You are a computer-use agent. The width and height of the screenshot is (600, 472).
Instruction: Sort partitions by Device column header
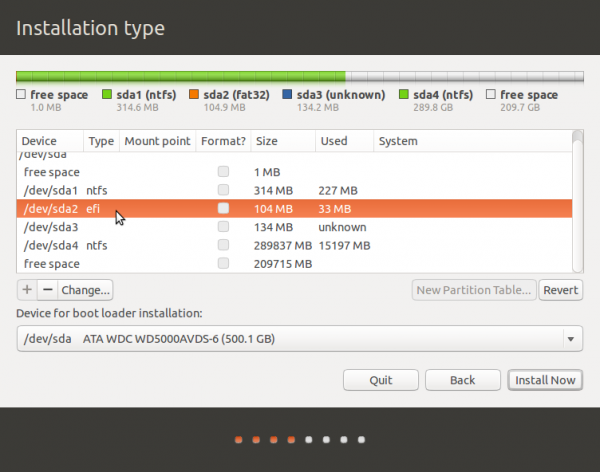(x=40, y=141)
